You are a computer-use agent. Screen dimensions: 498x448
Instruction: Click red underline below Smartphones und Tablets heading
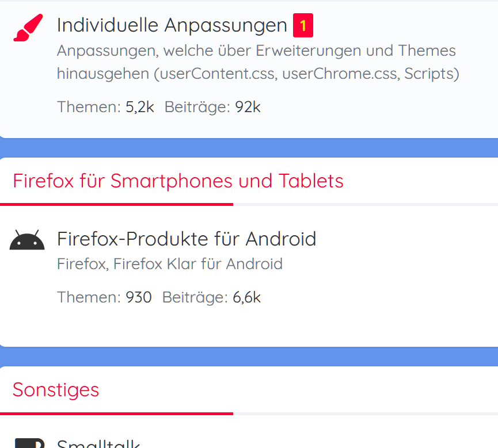(x=116, y=204)
